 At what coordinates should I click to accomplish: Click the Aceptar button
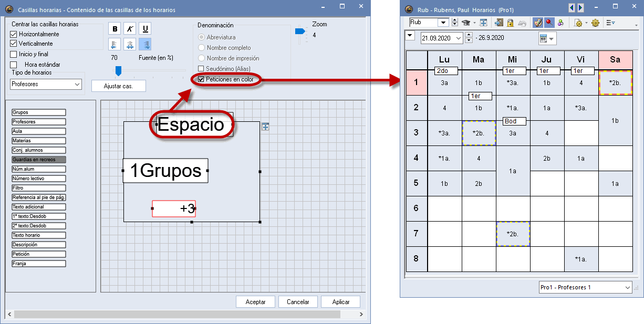click(255, 302)
